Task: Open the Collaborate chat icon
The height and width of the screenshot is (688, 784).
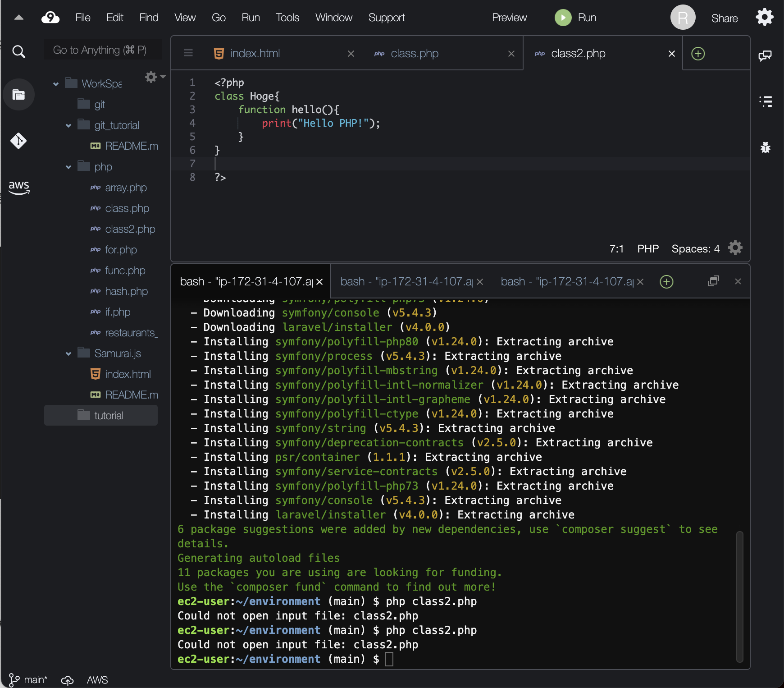Action: [765, 56]
